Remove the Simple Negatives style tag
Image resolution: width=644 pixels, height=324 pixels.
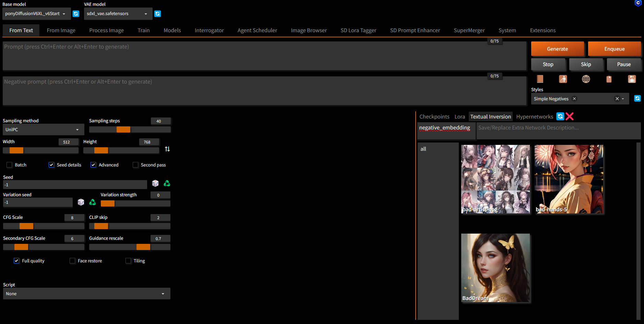point(574,99)
